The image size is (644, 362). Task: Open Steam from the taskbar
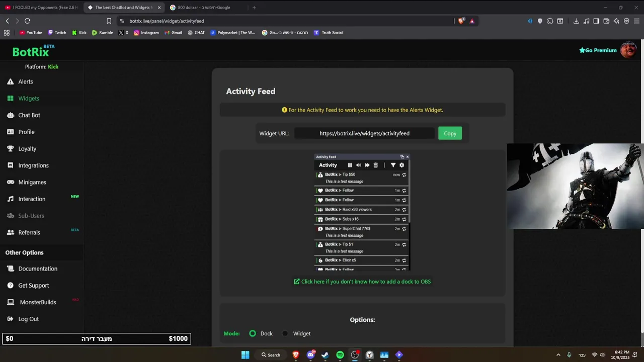325,355
